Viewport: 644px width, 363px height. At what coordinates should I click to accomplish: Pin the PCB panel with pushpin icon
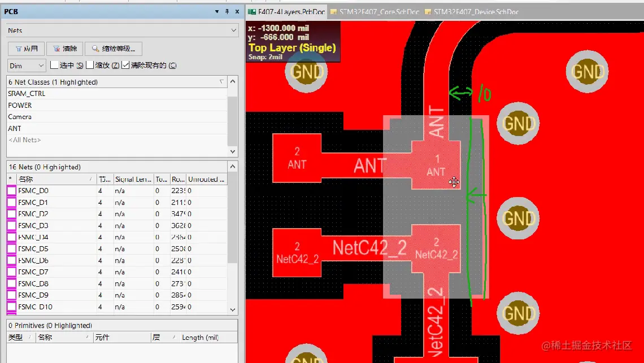(x=227, y=11)
